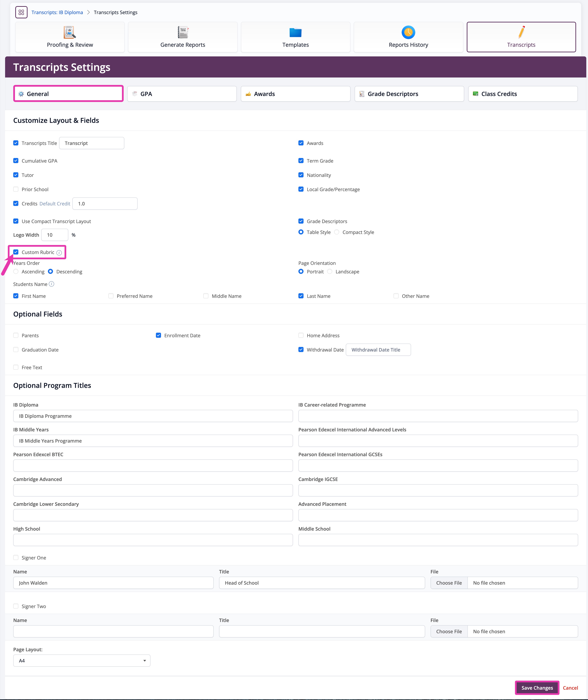
Task: Open the Class Credits tab
Action: click(x=522, y=94)
